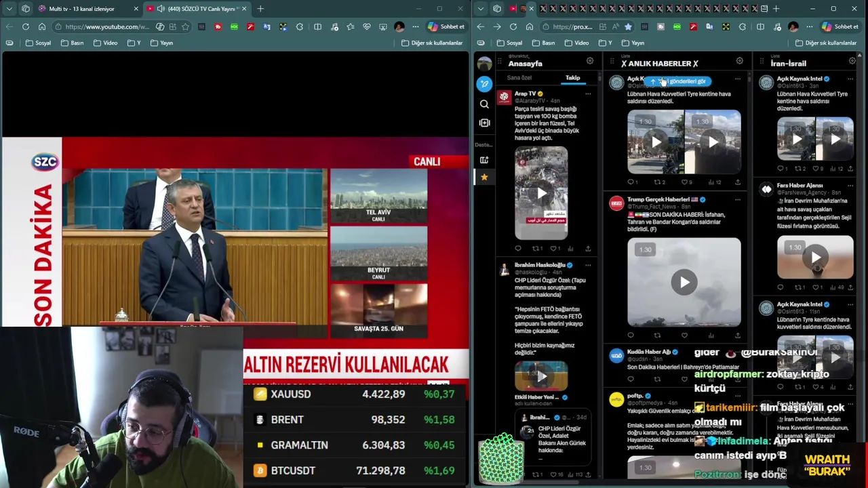Play the Trump Gerçek Haberleri smoke video
This screenshot has width=868, height=488.
pyautogui.click(x=684, y=282)
